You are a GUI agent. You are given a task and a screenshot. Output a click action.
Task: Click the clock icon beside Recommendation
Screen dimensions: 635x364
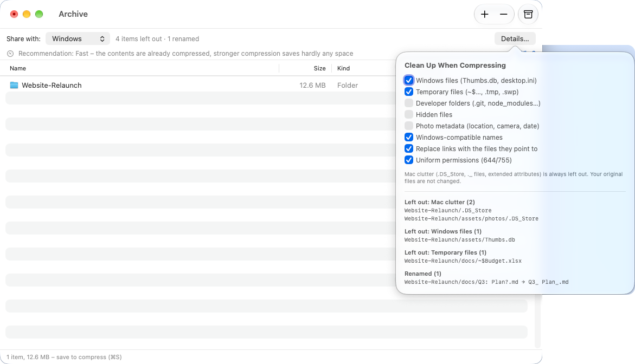point(10,54)
